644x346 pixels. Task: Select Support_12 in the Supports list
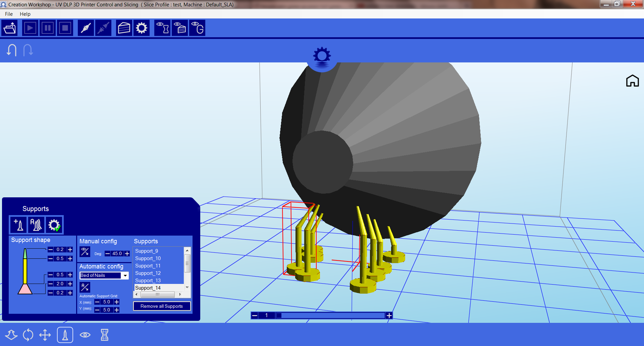(148, 273)
